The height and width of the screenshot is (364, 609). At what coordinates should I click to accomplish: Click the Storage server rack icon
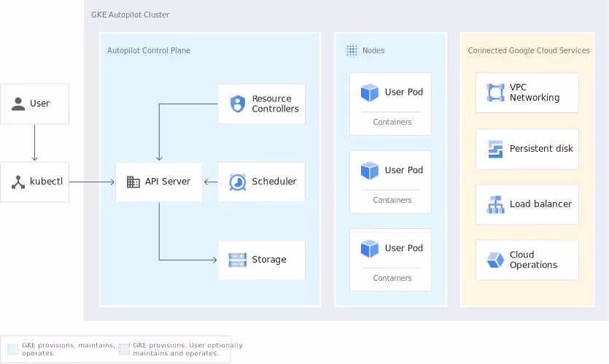point(237,260)
